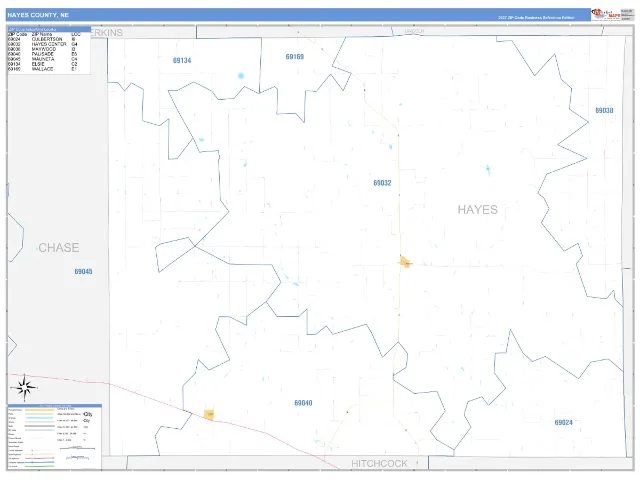Select the orange town marker on the pink highway

pyautogui.click(x=209, y=415)
